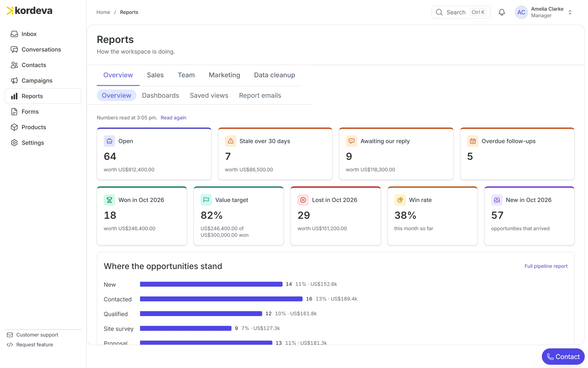The width and height of the screenshot is (588, 368).
Task: Click the Open card briefcase icon
Action: pyautogui.click(x=109, y=141)
